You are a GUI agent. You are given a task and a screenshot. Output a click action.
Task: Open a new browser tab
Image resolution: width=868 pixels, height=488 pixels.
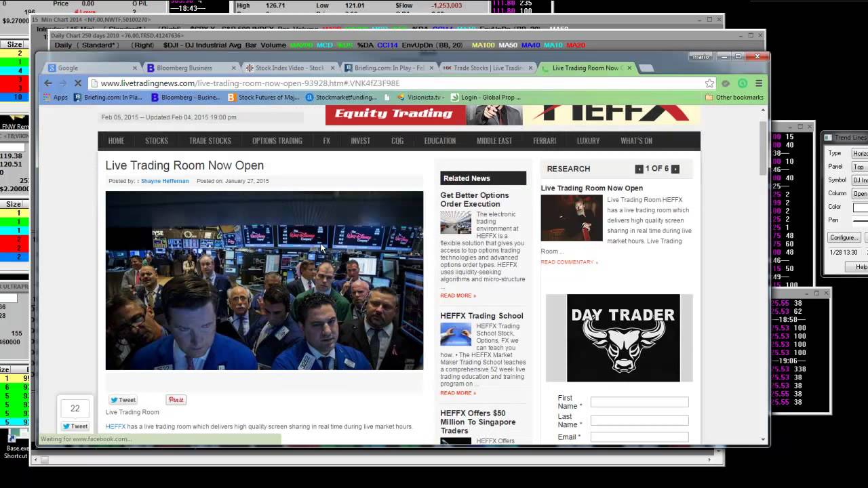click(646, 68)
